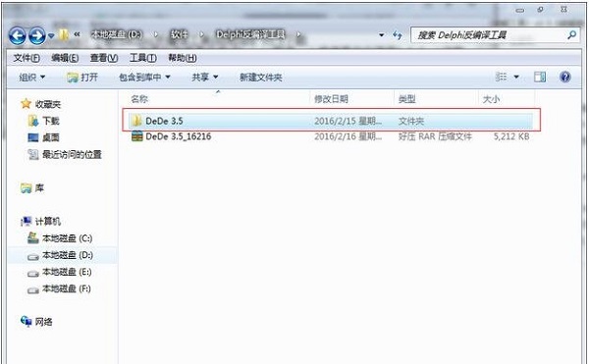Select the DeDe 3.5 folder
Image resolution: width=589 pixels, height=364 pixels.
[x=331, y=121]
